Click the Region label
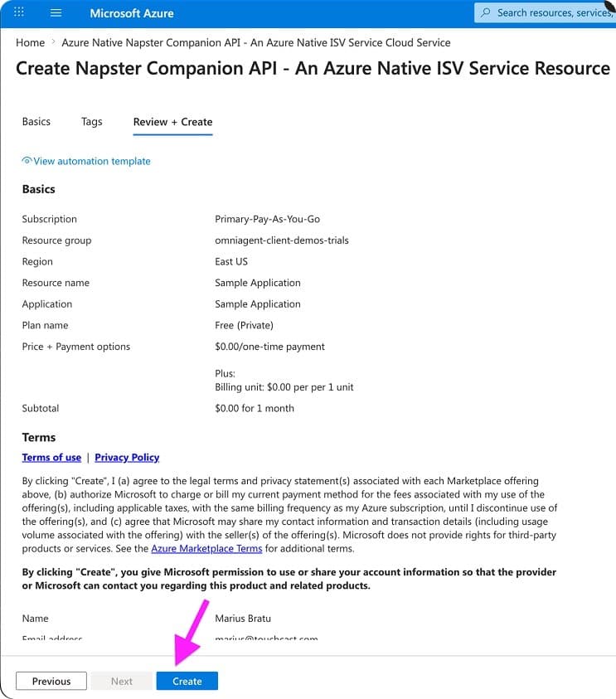The width and height of the screenshot is (616, 699). 37,262
